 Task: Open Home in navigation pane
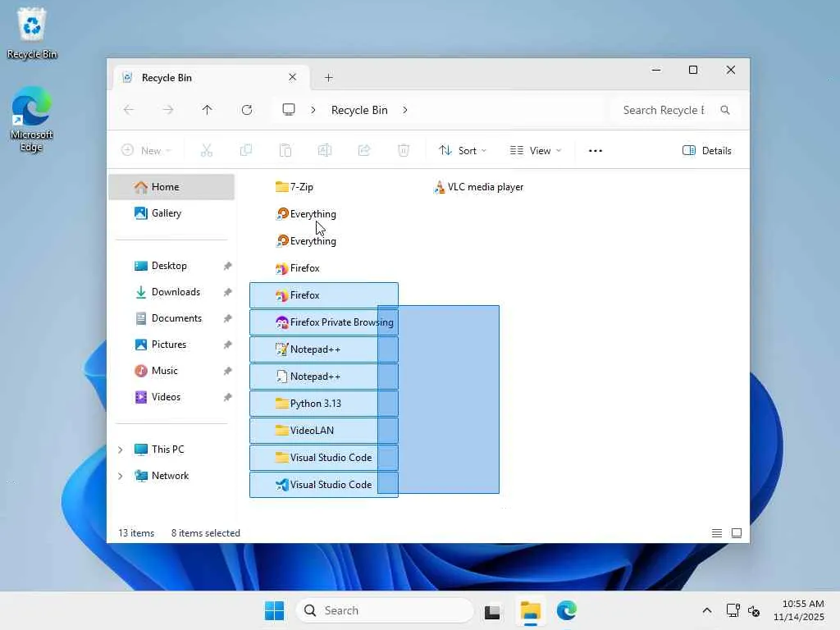click(171, 187)
